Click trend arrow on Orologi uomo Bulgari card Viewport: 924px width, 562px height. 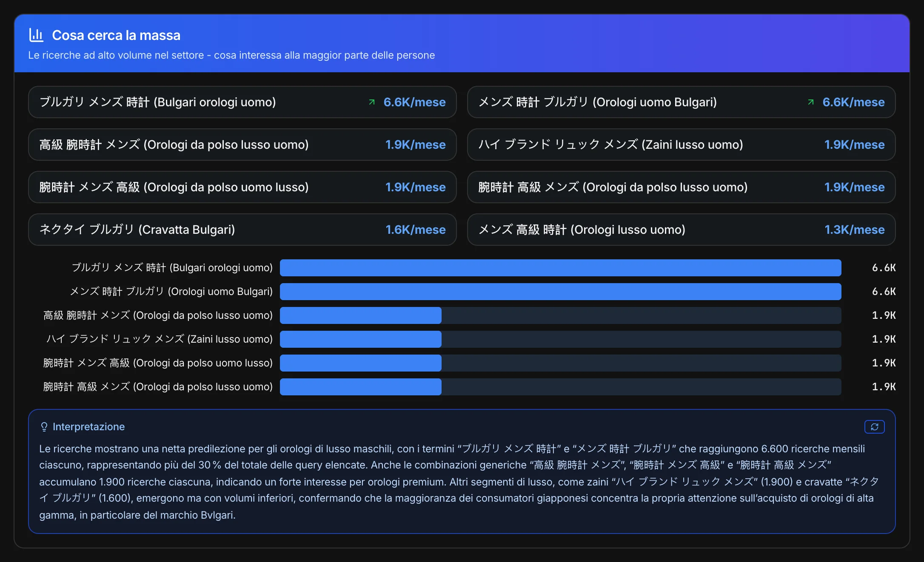(811, 102)
